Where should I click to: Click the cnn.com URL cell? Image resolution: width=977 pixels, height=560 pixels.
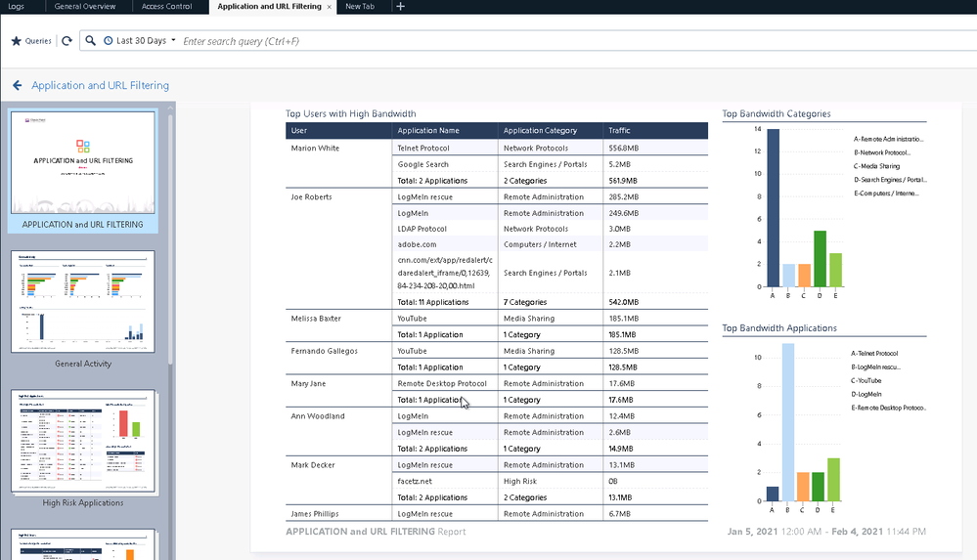[445, 273]
